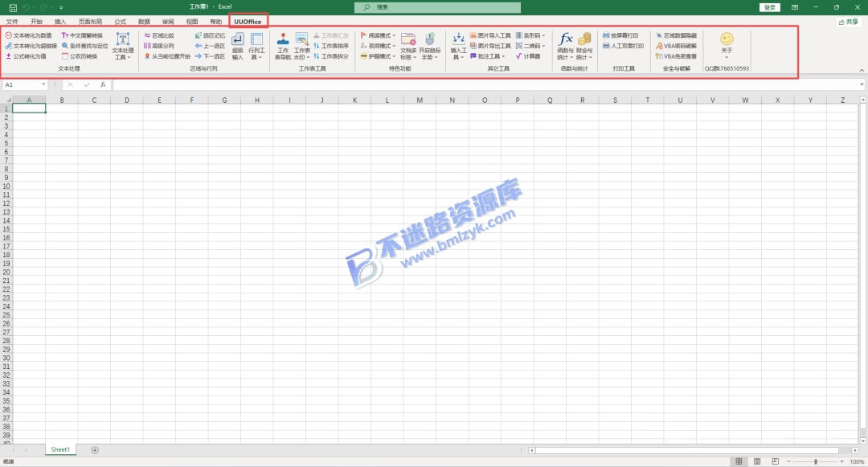Open 文档多标签 dropdown
The width and height of the screenshot is (868, 467).
click(408, 46)
